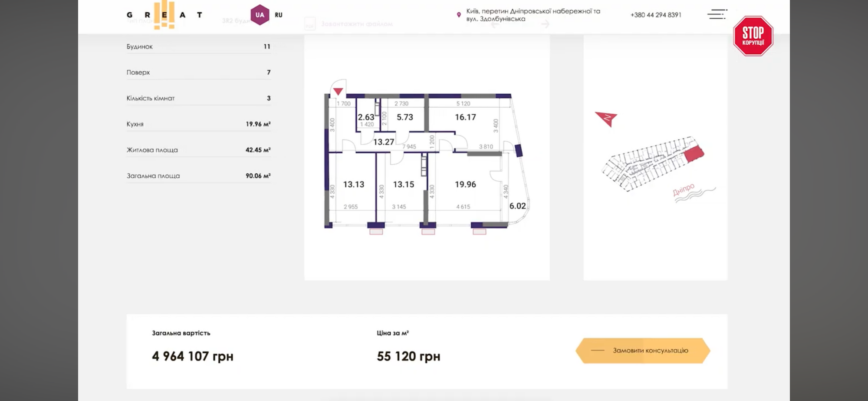Click the PDF download file icon
868x401 pixels.
pyautogui.click(x=310, y=24)
